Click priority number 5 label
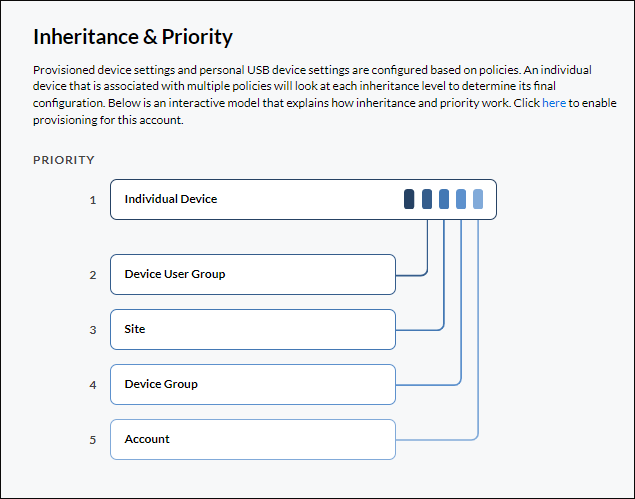 point(93,440)
